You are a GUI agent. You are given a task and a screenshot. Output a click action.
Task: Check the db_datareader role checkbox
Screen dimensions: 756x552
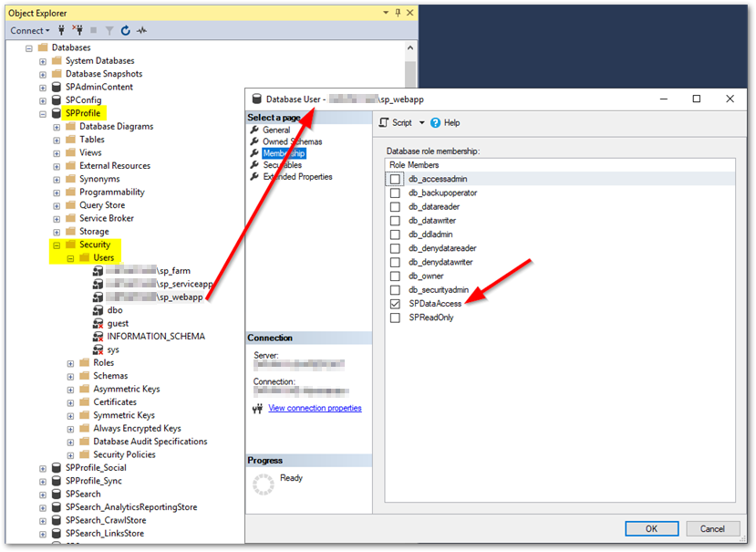pos(396,207)
